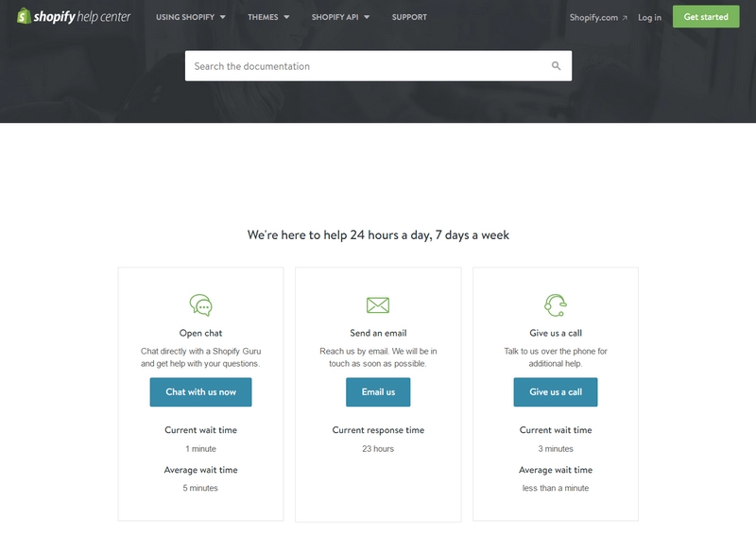The height and width of the screenshot is (538, 756).
Task: Click Average wait time label in call card
Action: tap(556, 470)
